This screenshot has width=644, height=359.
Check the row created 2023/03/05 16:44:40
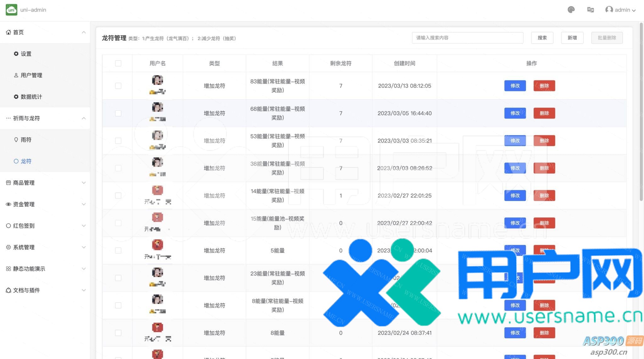point(118,113)
